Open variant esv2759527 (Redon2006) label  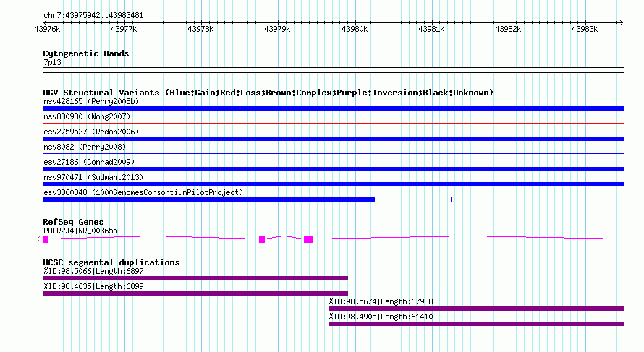pyautogui.click(x=91, y=132)
